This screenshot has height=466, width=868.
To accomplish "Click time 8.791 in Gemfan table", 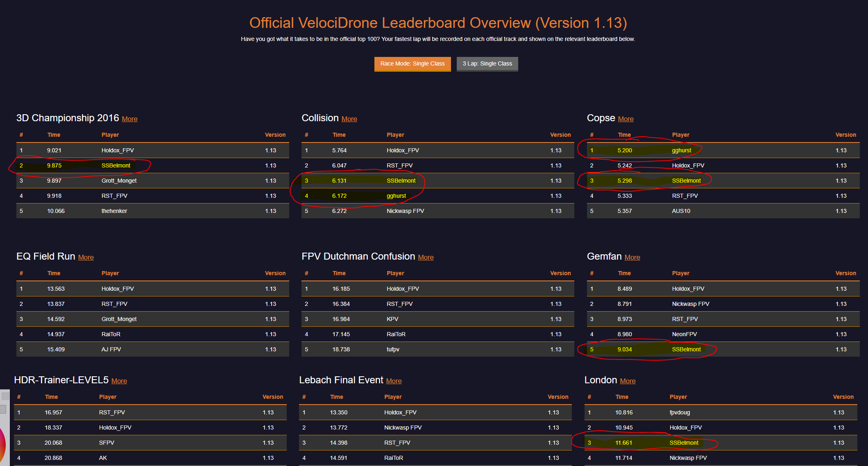I will coord(625,304).
